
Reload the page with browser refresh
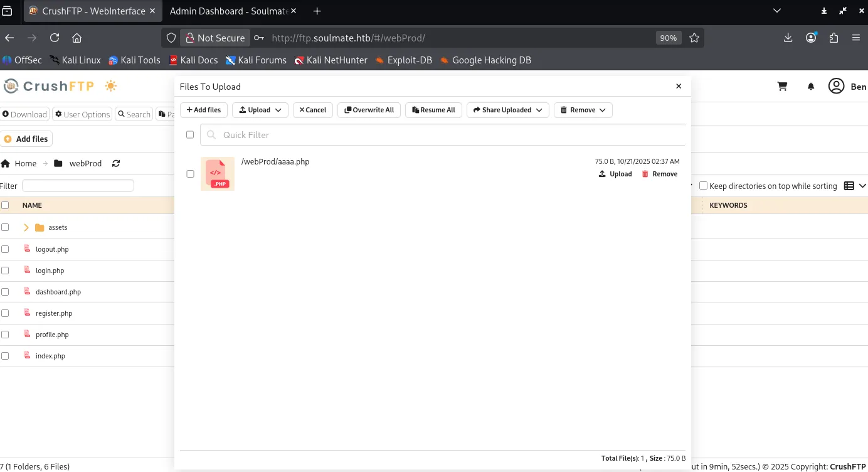55,38
